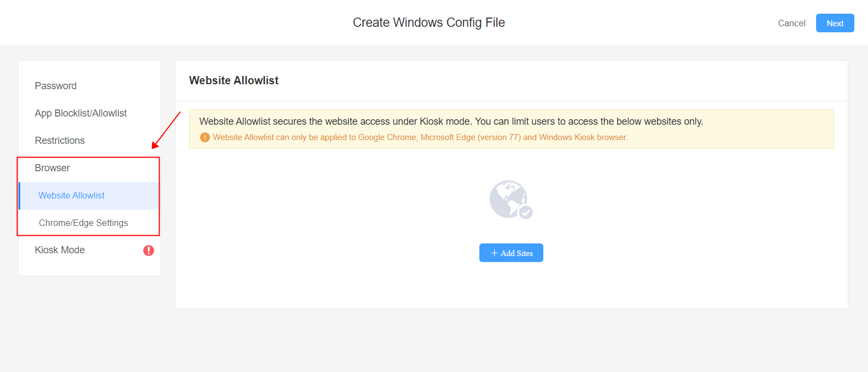Click the Create Windows Config File title

(429, 22)
